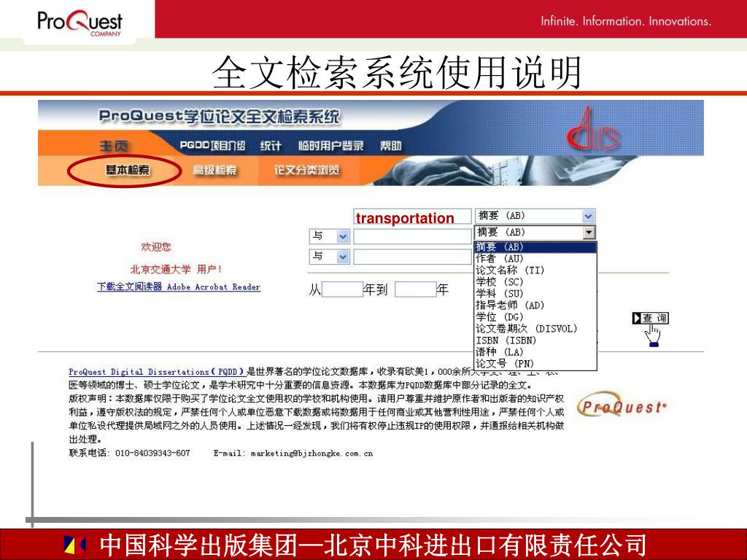Click first search box containing transportation
747x560 pixels.
click(413, 217)
